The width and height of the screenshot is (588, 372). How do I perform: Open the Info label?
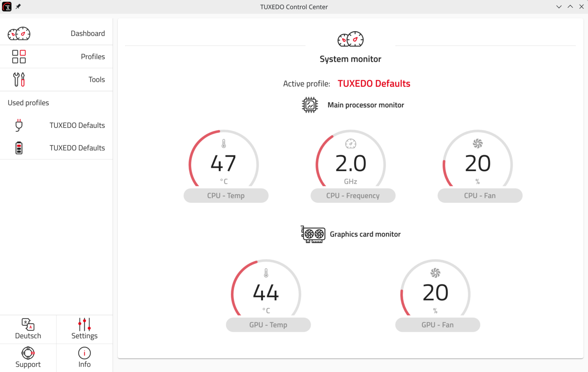(x=84, y=364)
